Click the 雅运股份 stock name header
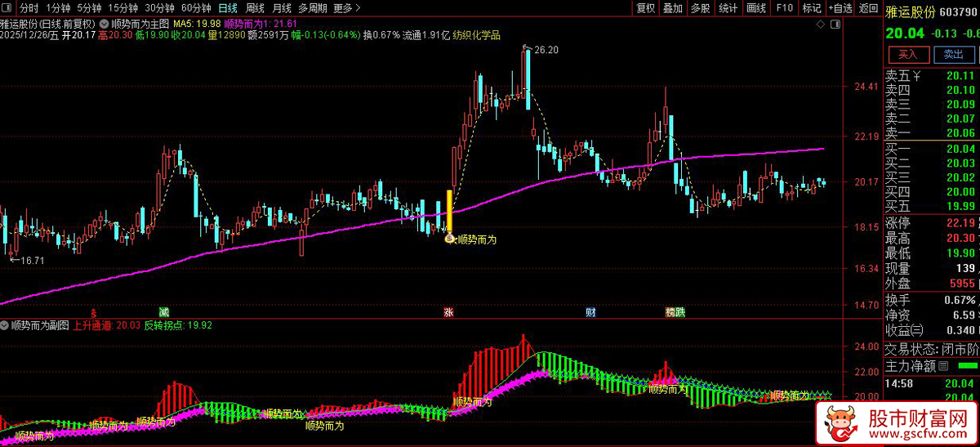 [909, 11]
